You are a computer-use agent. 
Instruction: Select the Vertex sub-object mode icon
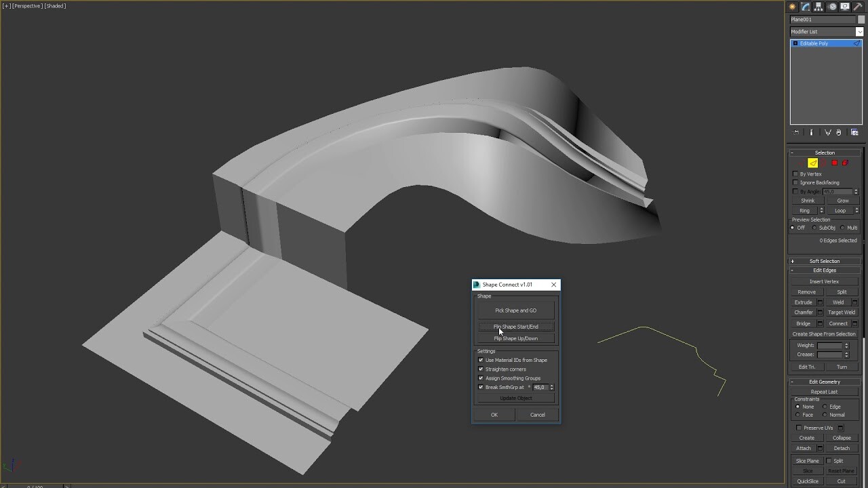802,163
